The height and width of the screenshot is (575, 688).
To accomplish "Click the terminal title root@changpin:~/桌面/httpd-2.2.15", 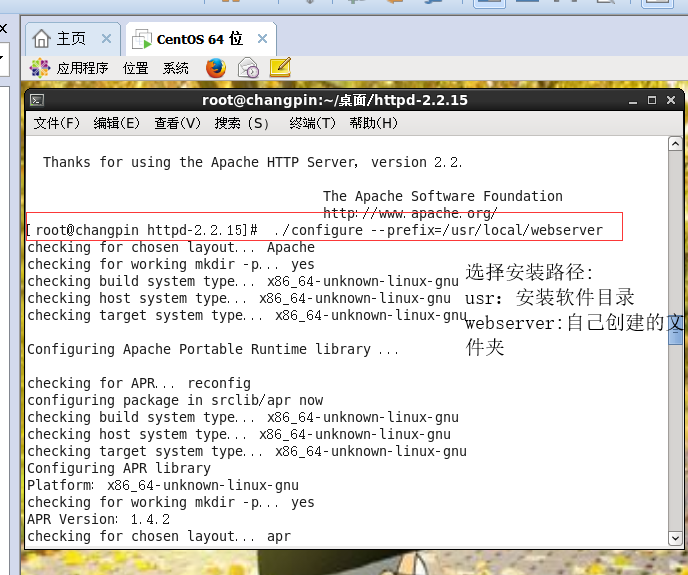I will click(x=335, y=100).
